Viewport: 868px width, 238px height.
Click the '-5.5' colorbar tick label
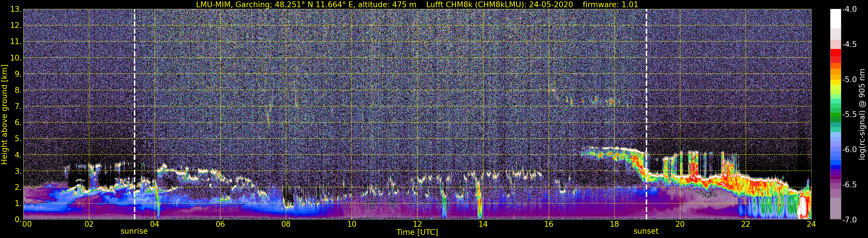pos(850,115)
